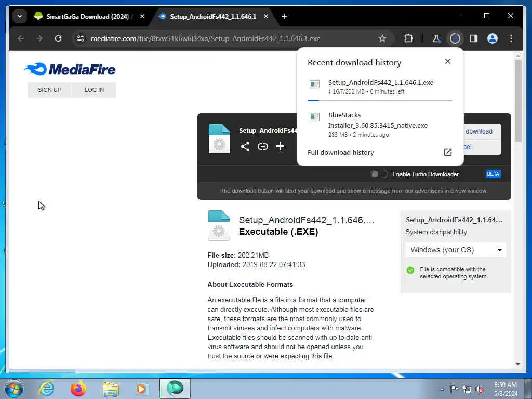
Task: Click the muted volume tray icon
Action: pos(479,389)
